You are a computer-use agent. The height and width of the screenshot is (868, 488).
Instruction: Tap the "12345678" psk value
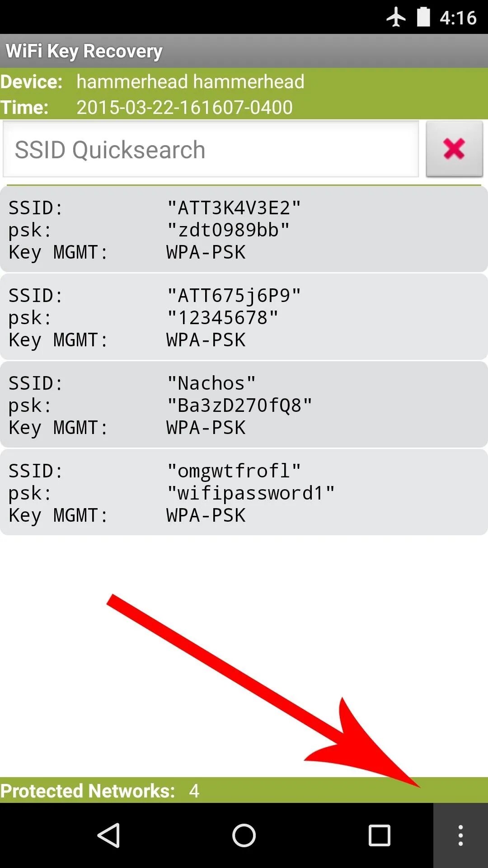[x=222, y=318]
